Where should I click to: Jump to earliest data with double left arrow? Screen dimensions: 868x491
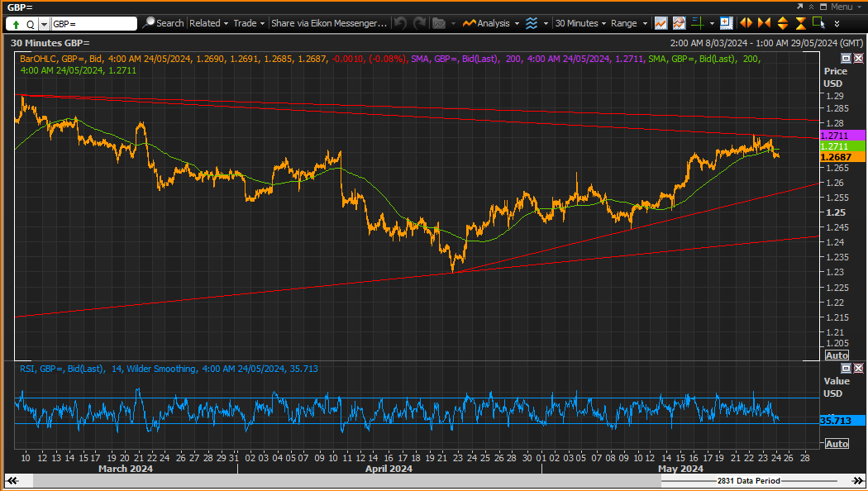(12, 481)
